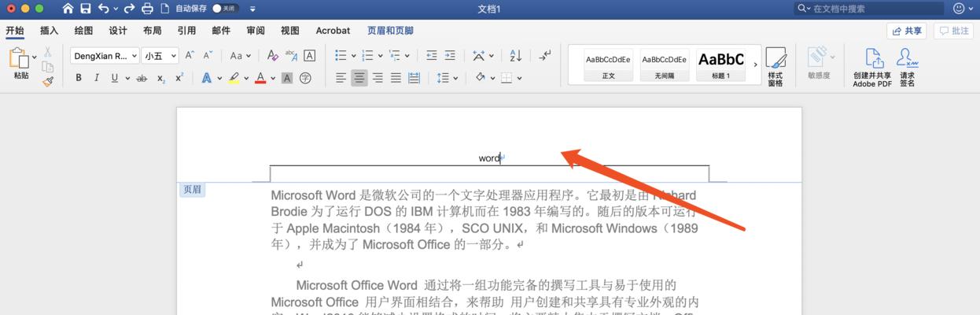980x315 pixels.
Task: Decrease paragraph indent
Action: click(431, 56)
